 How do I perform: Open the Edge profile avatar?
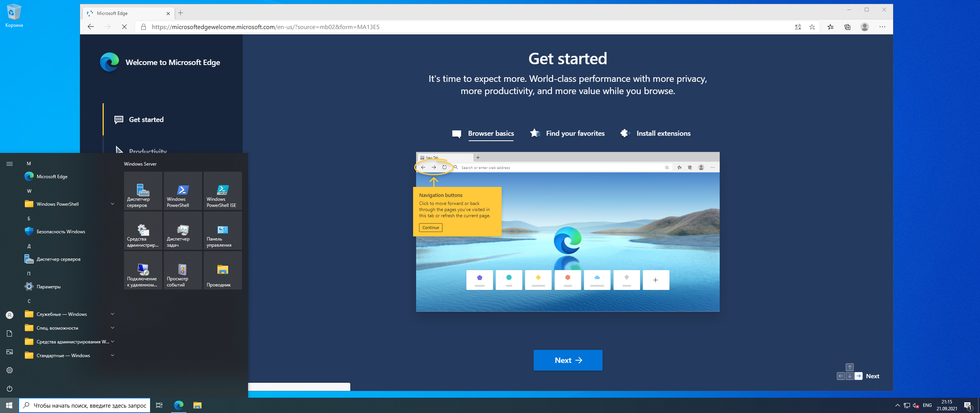tap(865, 27)
